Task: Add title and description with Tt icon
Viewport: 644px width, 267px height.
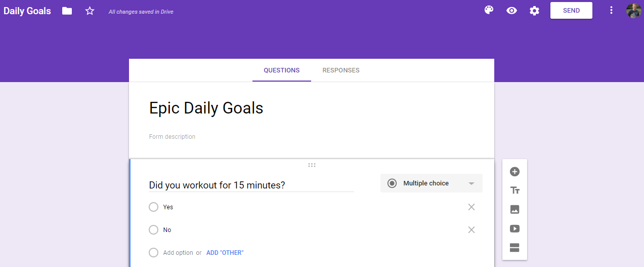Action: (x=514, y=190)
